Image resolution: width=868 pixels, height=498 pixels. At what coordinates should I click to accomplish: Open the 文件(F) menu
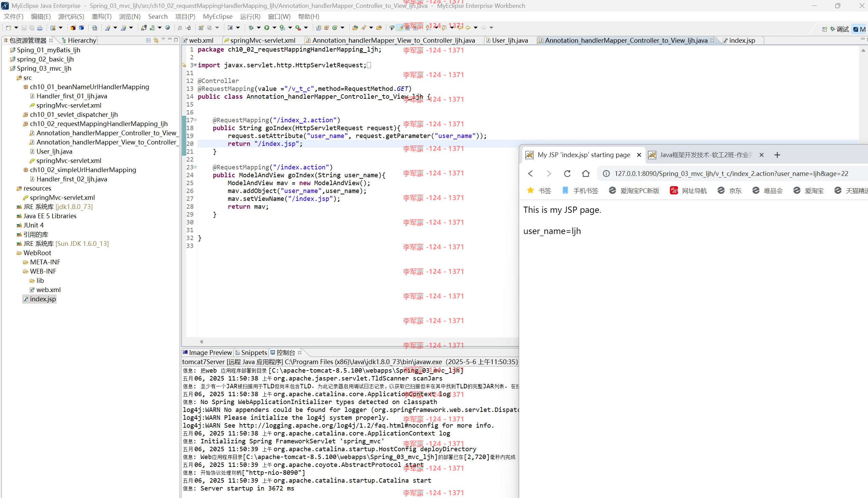click(x=13, y=16)
